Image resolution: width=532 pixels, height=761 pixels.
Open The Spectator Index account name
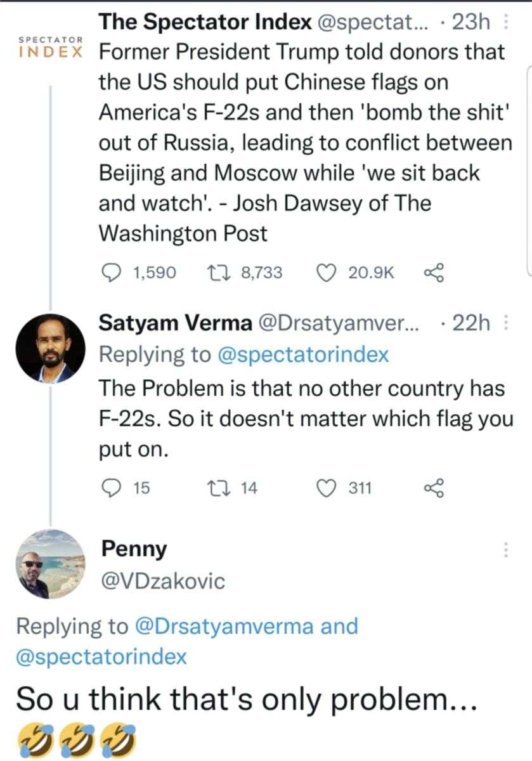coord(205,22)
